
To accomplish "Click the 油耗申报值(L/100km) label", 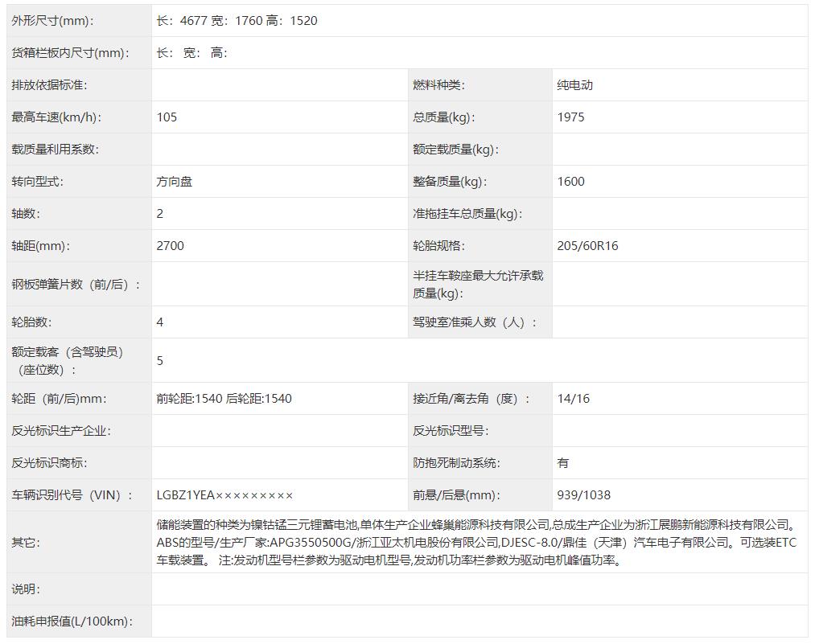I will click(72, 621).
